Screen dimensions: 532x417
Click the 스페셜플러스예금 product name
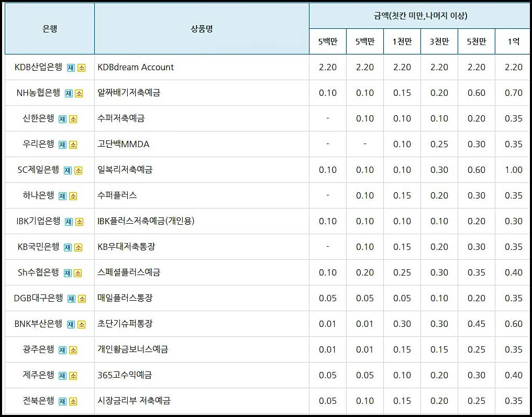pyautogui.click(x=129, y=272)
